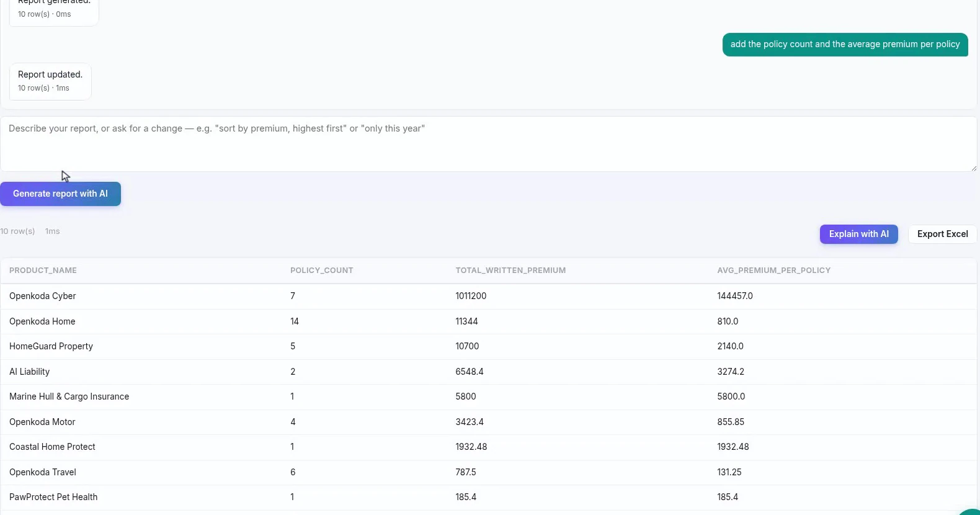The height and width of the screenshot is (515, 980).
Task: Select Marine Hull & Cargo Insurance cell
Action: (69, 396)
